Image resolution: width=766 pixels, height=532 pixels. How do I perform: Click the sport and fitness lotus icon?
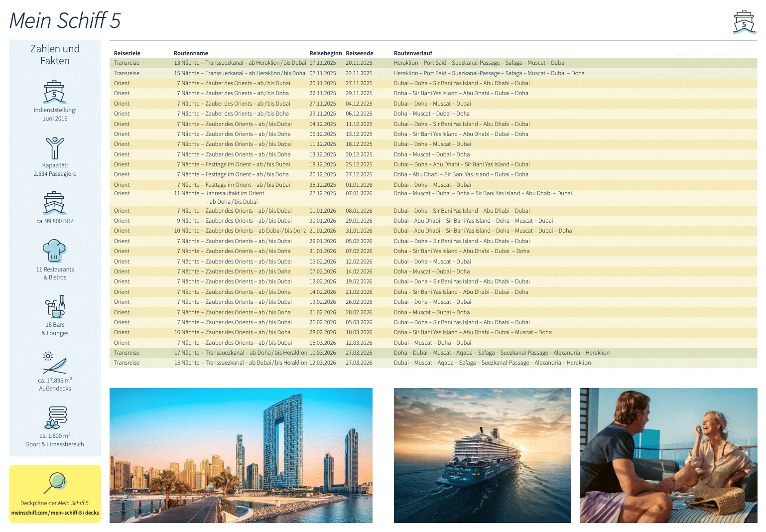point(55,417)
